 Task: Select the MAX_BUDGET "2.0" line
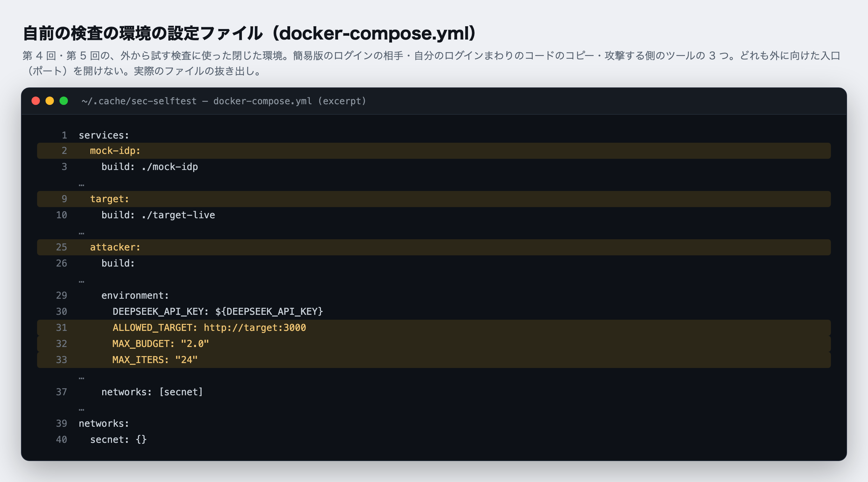(434, 344)
